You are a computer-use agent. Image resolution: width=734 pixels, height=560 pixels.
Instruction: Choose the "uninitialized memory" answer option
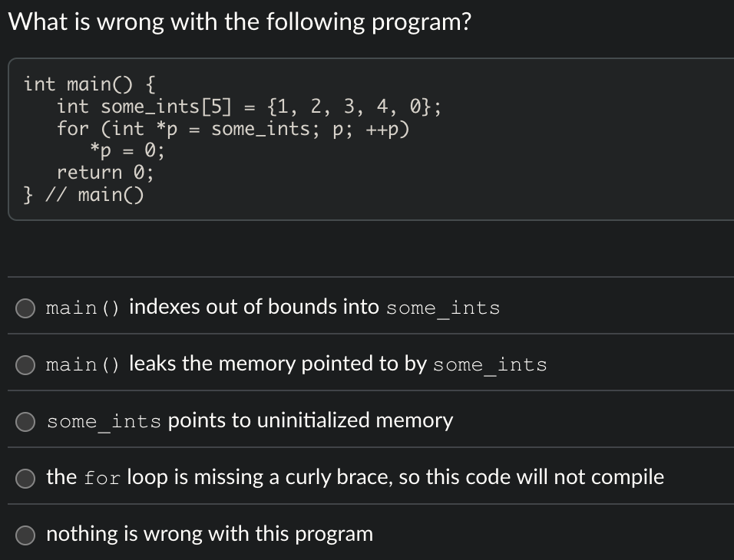[x=25, y=421]
